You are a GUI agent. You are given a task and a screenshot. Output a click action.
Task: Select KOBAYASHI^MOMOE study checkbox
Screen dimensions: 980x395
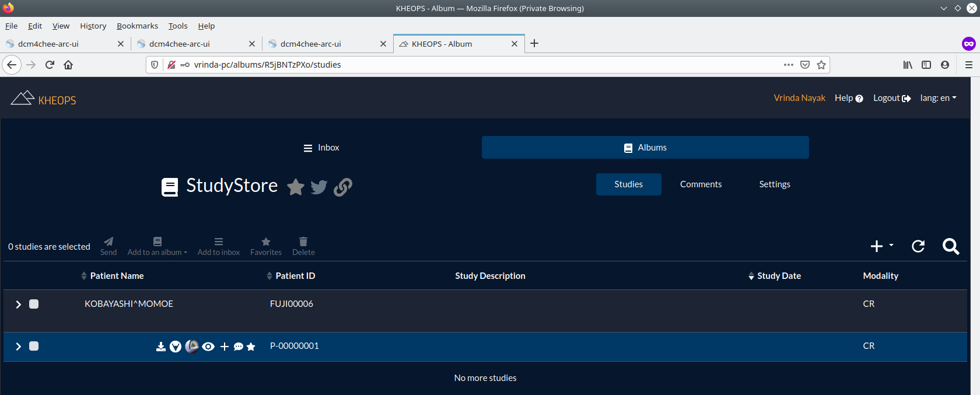coord(34,304)
